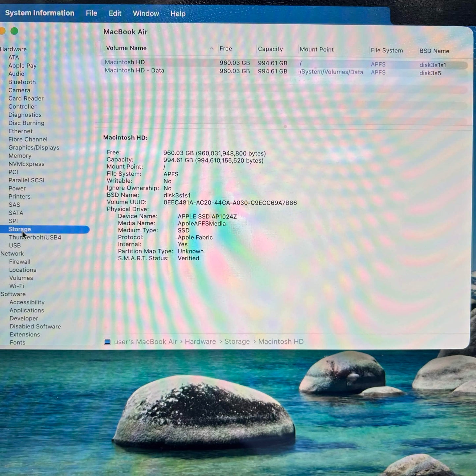
Task: Select Disabled Software in the sidebar
Action: click(x=35, y=326)
